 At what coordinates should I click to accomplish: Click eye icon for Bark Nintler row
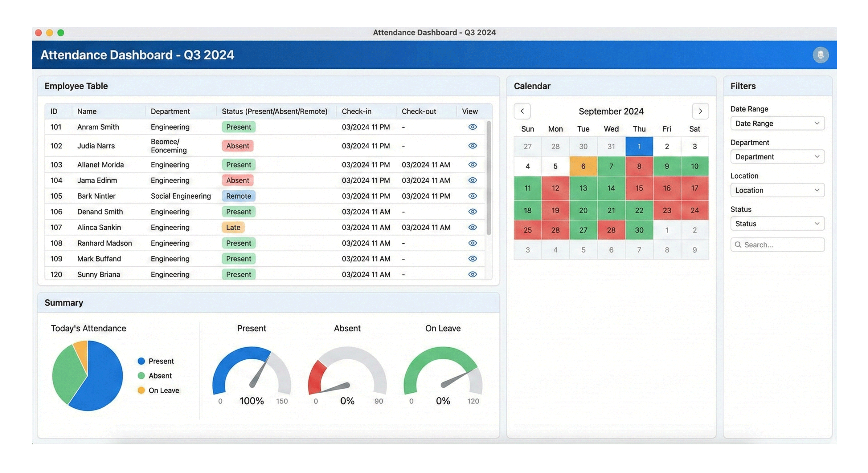pyautogui.click(x=473, y=196)
